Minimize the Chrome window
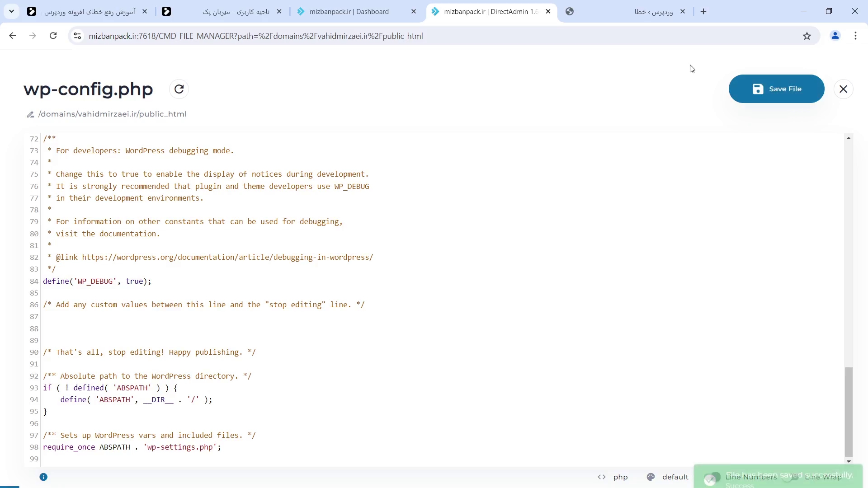The width and height of the screenshot is (868, 488). point(803,11)
